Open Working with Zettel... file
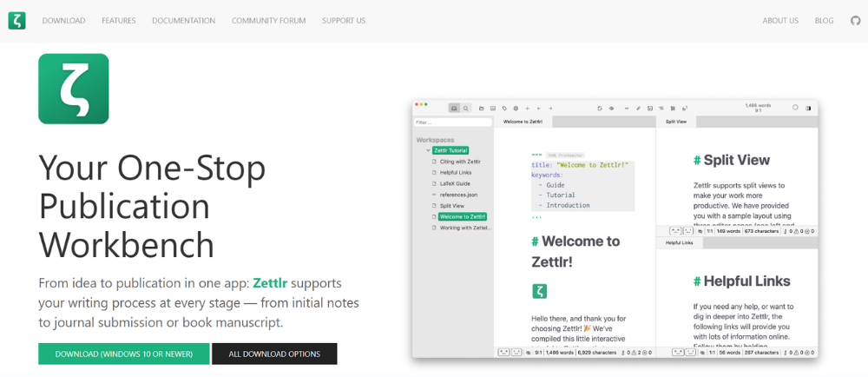868x377 pixels. [x=465, y=228]
